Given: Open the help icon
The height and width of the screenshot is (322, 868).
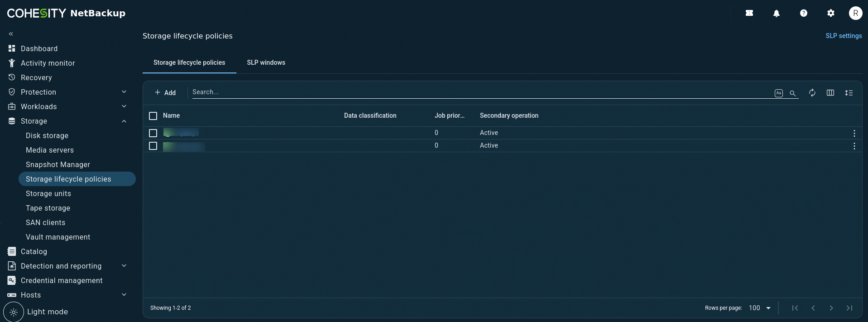Looking at the screenshot, I should tap(804, 13).
